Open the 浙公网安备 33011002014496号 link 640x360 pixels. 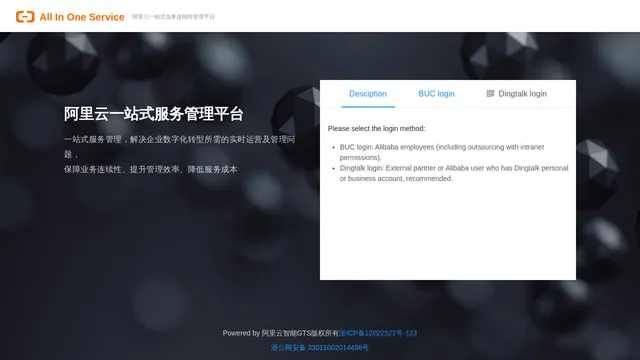coord(320,348)
